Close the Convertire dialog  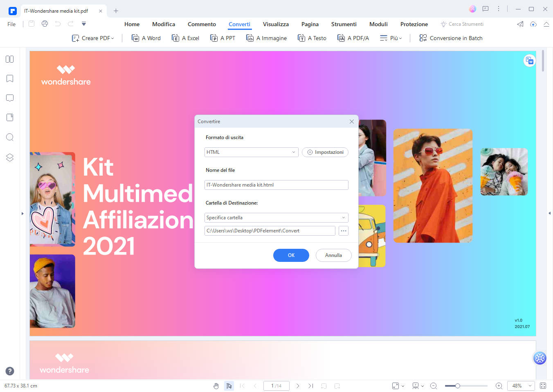352,122
